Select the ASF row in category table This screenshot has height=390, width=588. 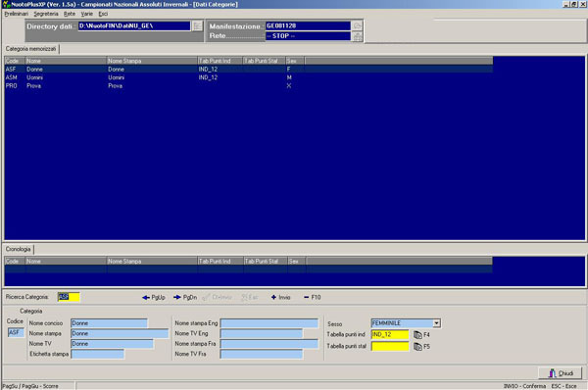coord(249,70)
